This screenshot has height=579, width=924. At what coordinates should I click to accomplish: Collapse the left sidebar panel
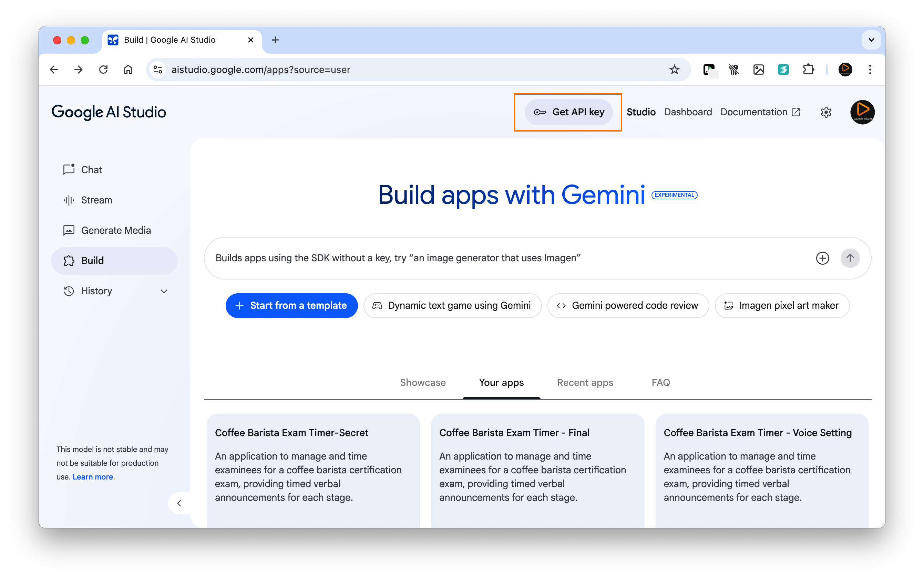pos(179,503)
